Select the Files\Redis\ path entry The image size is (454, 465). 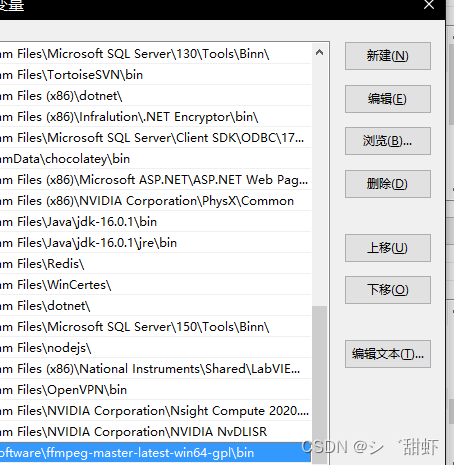(x=155, y=264)
